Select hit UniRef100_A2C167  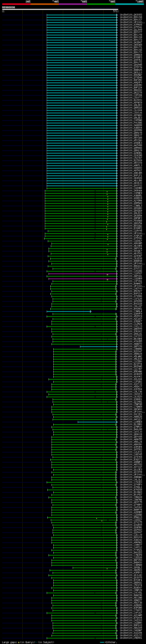(131, 319)
